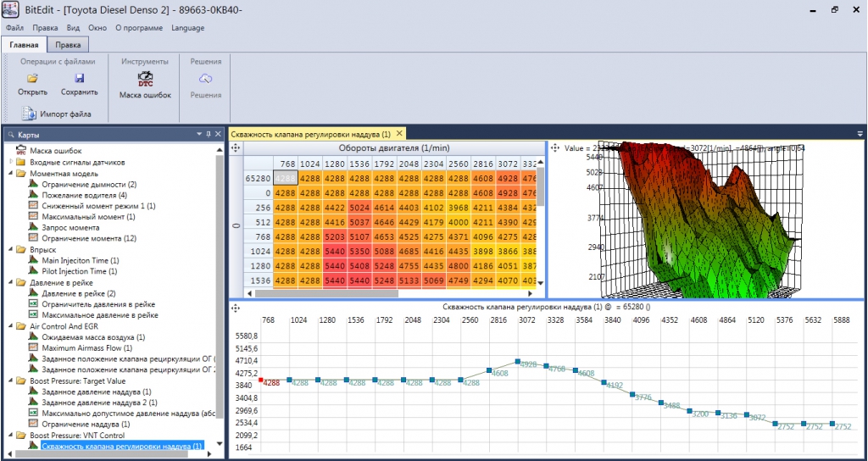
Task: Click the move handle icon of 3D pane
Action: coord(554,147)
